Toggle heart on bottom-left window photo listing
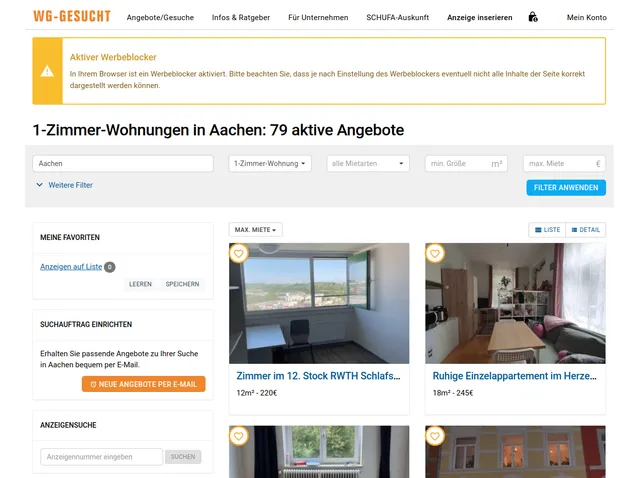This screenshot has width=640, height=478. pyautogui.click(x=239, y=436)
